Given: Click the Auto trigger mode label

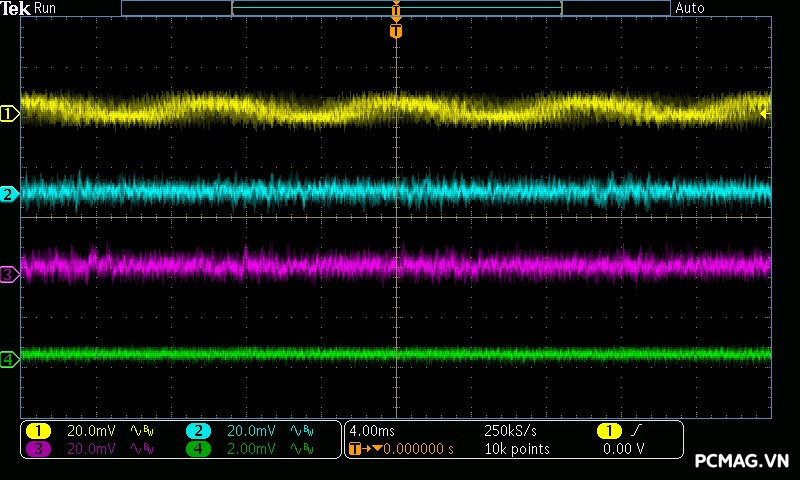Looking at the screenshot, I should coord(690,8).
